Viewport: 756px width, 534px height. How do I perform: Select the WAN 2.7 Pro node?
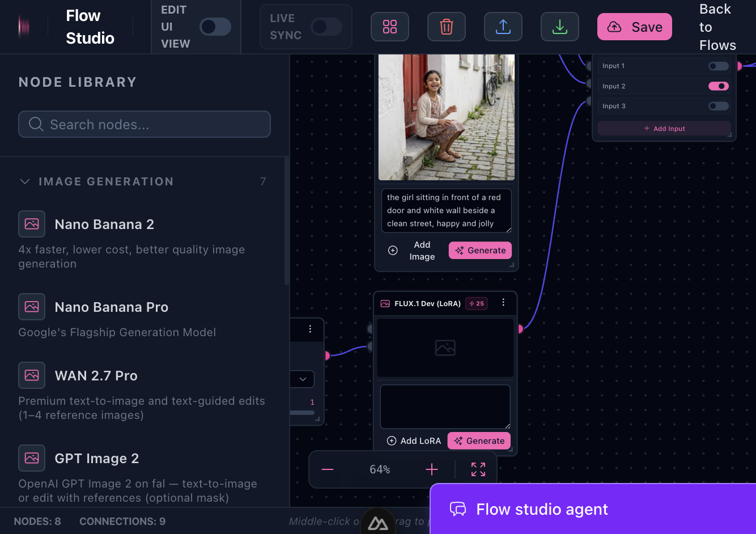96,376
